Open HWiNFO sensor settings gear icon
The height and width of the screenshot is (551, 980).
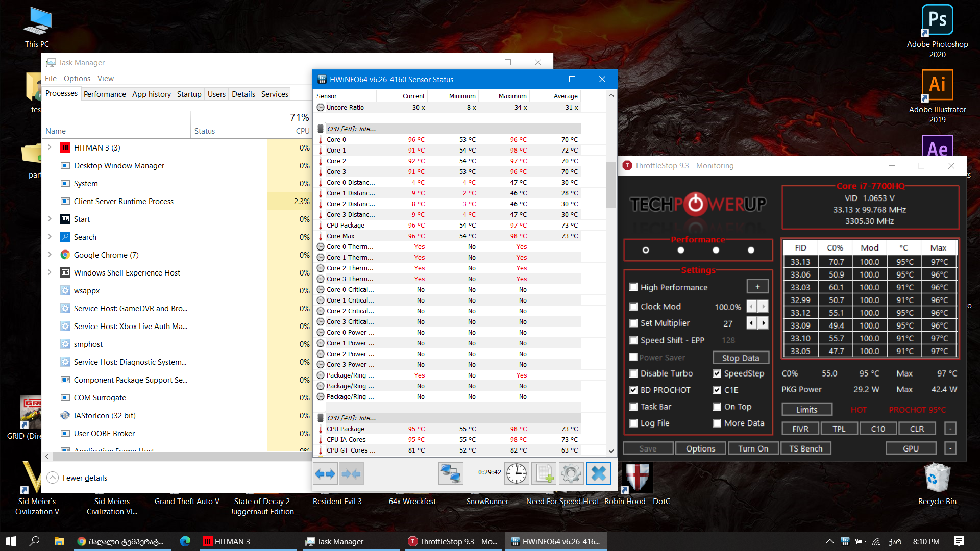[x=571, y=474]
